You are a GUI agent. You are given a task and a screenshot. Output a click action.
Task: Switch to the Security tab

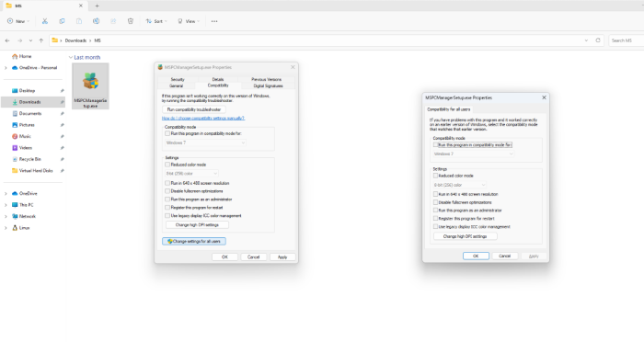click(178, 79)
